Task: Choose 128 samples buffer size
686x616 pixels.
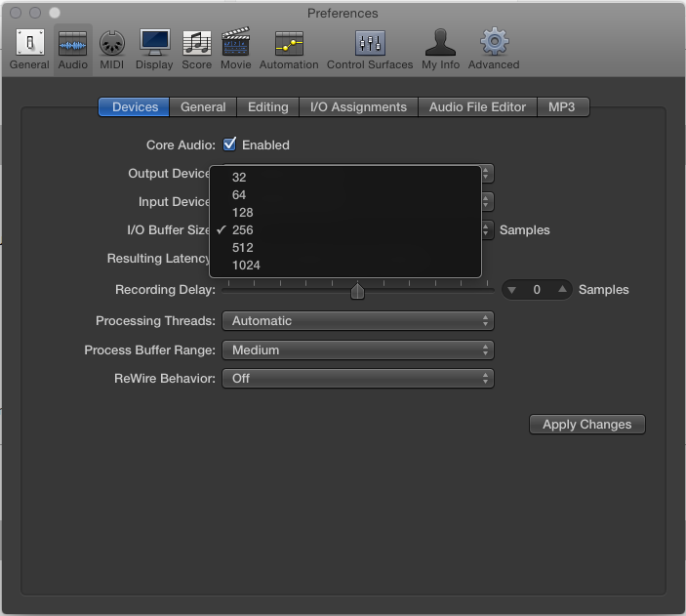Action: click(x=345, y=213)
